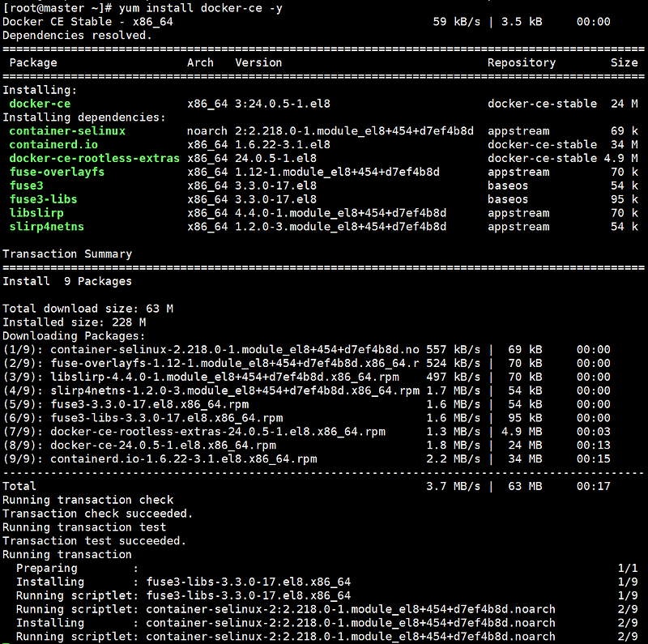Select the containerd.io package line
Viewport: 648px width, 644px height.
[x=53, y=144]
